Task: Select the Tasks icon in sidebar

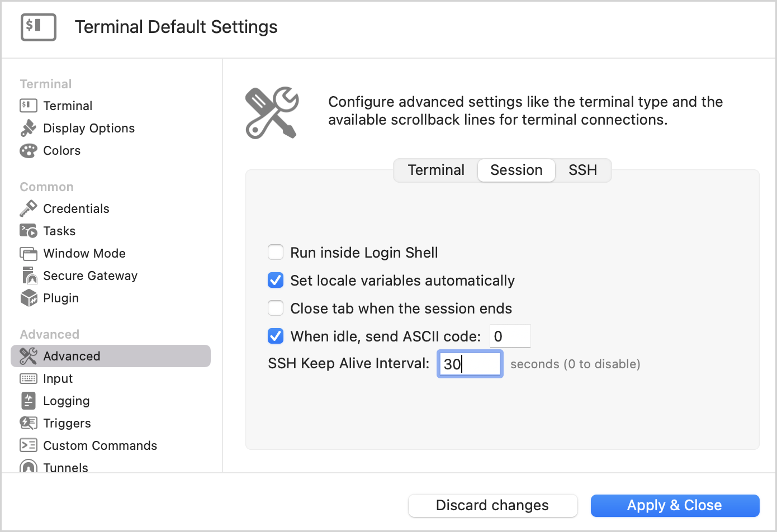Action: pos(28,231)
